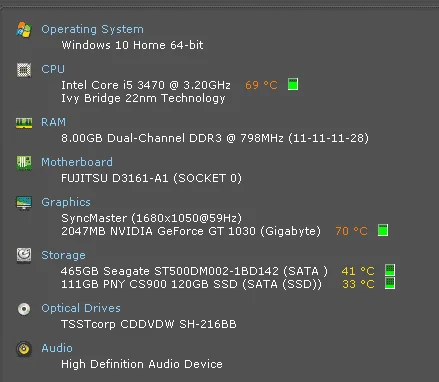Image resolution: width=439 pixels, height=382 pixels.
Task: Click the 41 °C drive temperature
Action: click(x=358, y=271)
